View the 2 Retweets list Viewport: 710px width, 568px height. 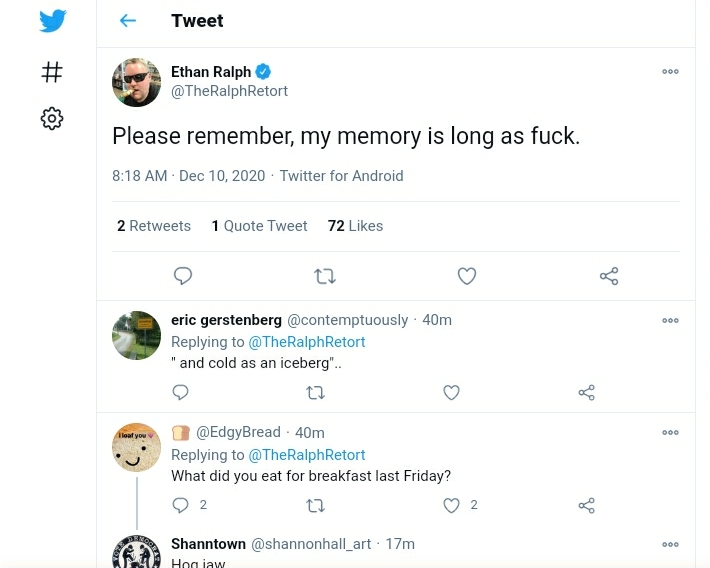(x=154, y=226)
